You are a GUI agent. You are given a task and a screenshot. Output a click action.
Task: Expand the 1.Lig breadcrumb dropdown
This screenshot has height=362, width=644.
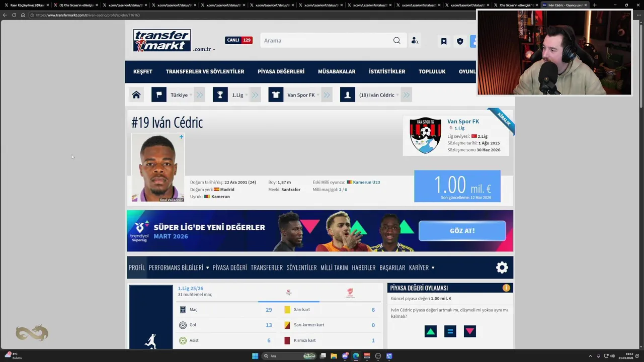click(247, 95)
